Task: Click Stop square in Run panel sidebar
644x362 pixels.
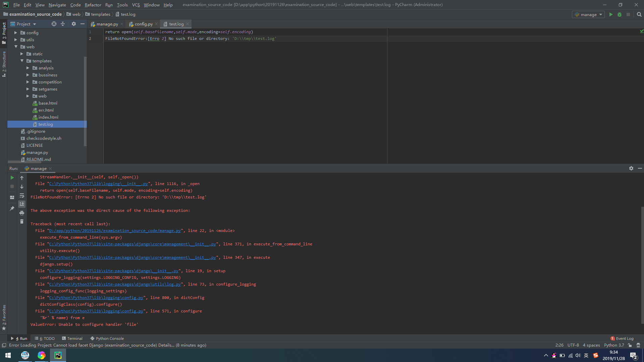Action: pyautogui.click(x=12, y=186)
